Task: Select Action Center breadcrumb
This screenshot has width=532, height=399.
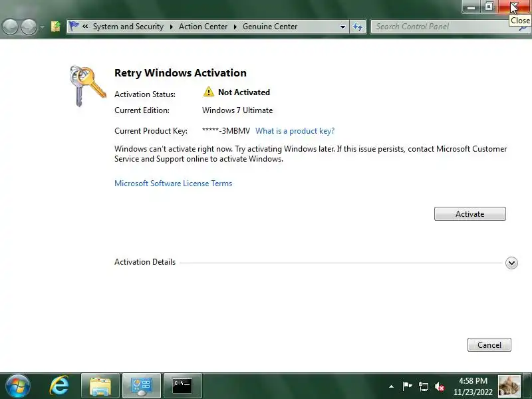Action: pyautogui.click(x=203, y=27)
